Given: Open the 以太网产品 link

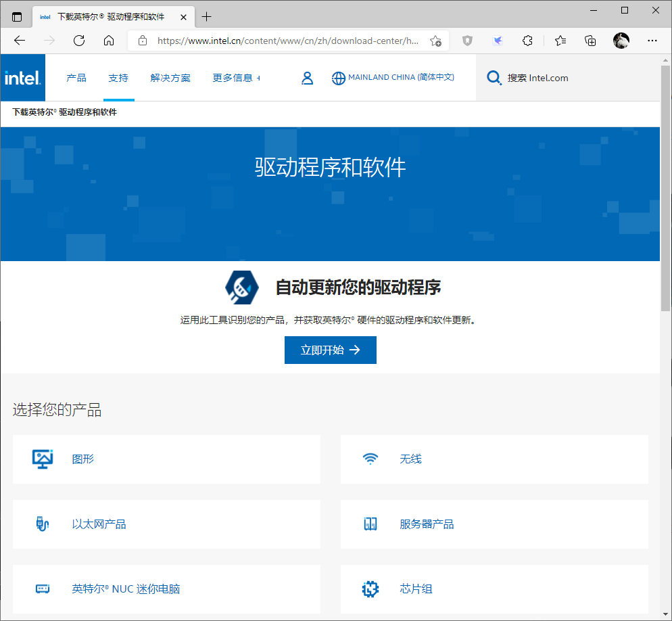Looking at the screenshot, I should [99, 524].
